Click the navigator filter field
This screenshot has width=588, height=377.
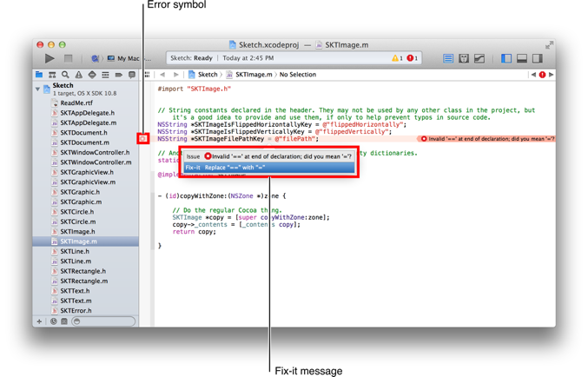pyautogui.click(x=103, y=321)
